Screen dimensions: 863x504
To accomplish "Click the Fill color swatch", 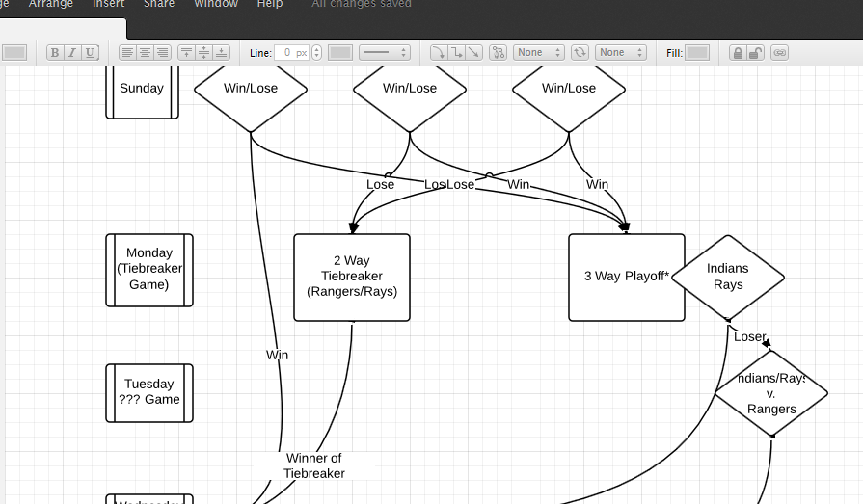I will [697, 53].
